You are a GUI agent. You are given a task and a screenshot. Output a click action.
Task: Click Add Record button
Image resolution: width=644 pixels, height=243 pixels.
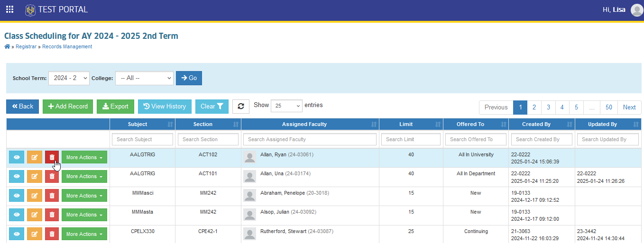tap(68, 107)
